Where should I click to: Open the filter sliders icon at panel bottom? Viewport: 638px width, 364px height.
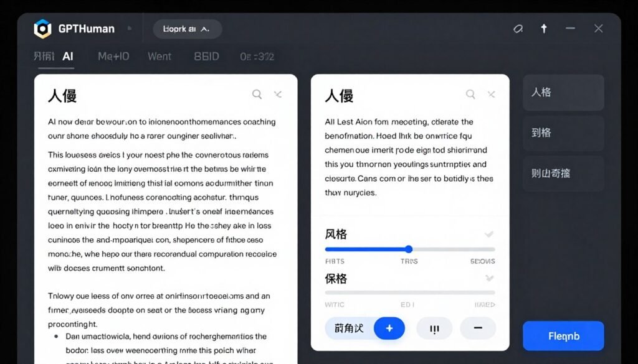434,328
